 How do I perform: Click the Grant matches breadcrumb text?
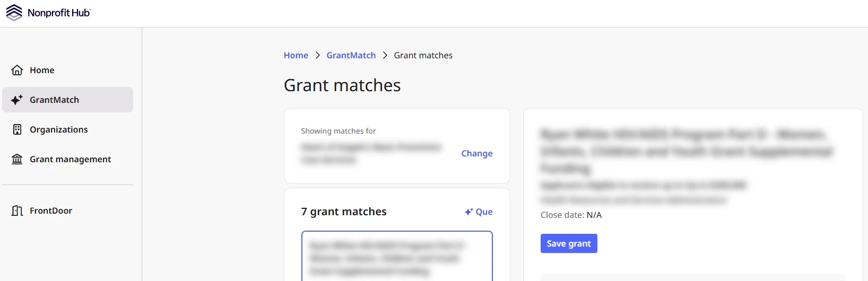click(x=423, y=55)
